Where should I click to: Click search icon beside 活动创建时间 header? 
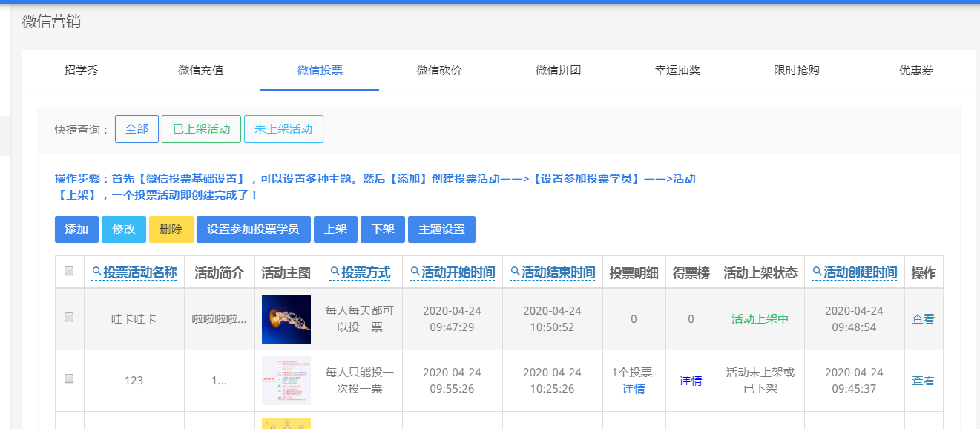(x=818, y=272)
